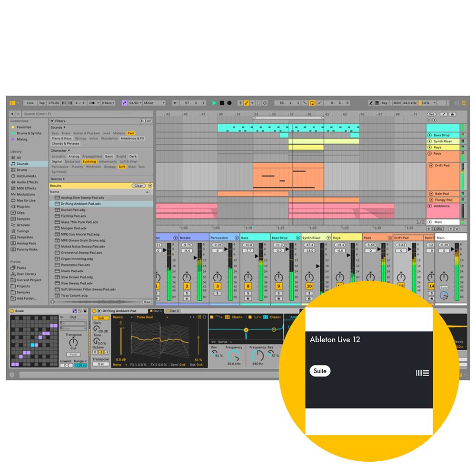Toggle the metronome button

92,103
